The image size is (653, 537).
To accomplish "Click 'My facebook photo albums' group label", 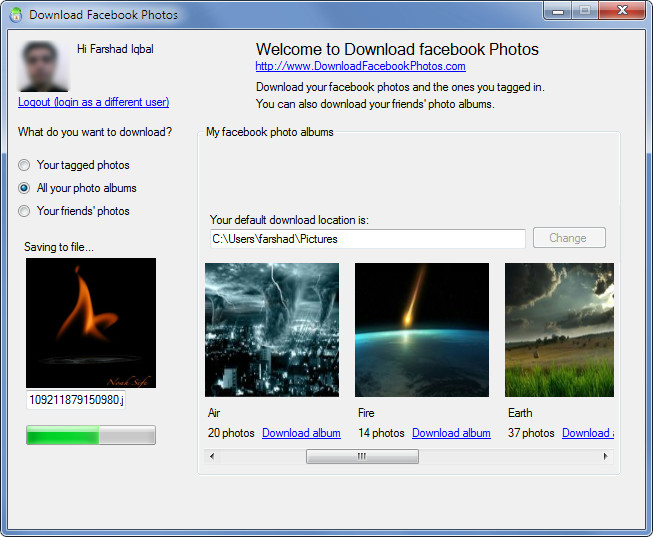I will [270, 132].
